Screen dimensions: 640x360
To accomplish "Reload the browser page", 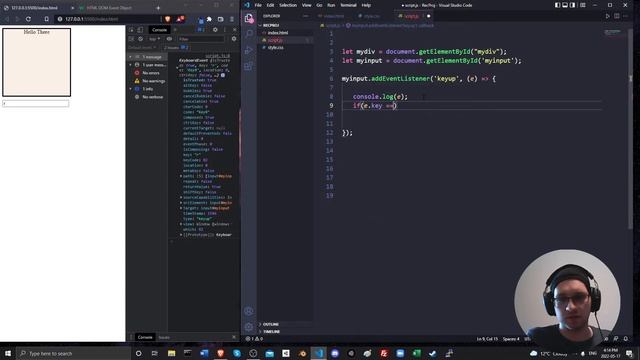I will (28, 19).
